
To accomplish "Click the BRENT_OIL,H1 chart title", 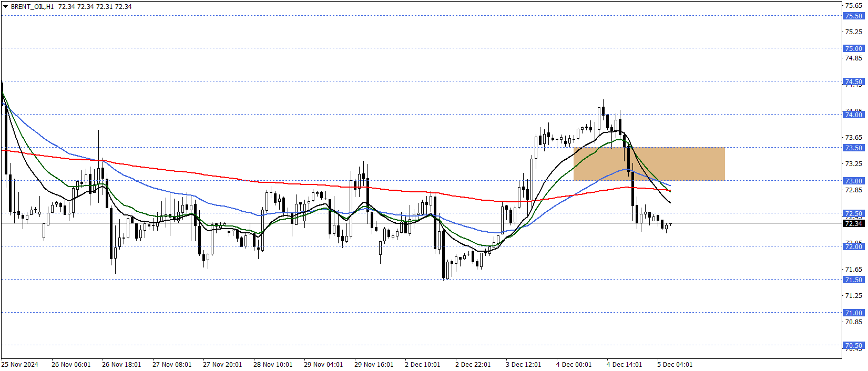I will (32, 7).
